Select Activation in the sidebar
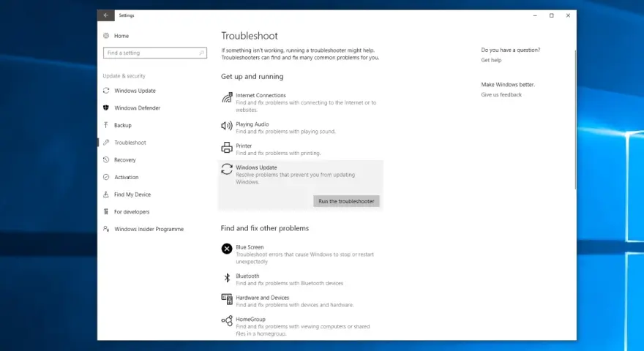The width and height of the screenshot is (644, 351). click(126, 177)
